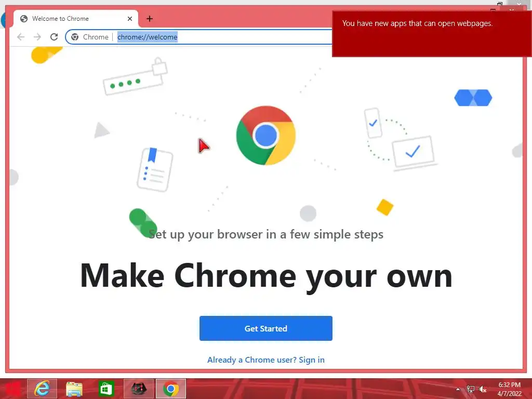Screen dimensions: 532x399
Task: Click the large Chrome logo
Action: click(265, 136)
